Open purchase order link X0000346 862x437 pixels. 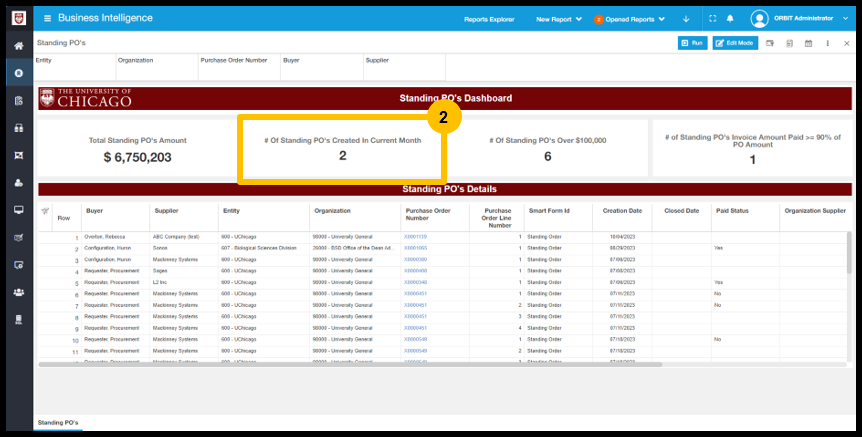415,283
